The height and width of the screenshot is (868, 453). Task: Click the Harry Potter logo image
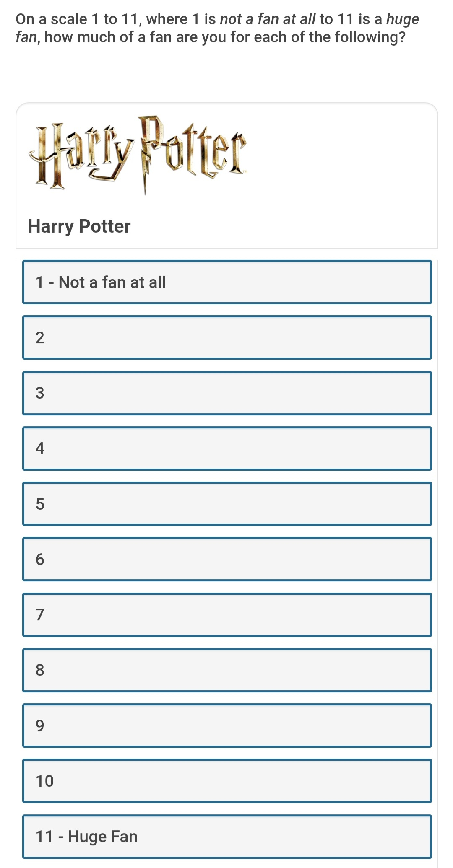pyautogui.click(x=138, y=155)
